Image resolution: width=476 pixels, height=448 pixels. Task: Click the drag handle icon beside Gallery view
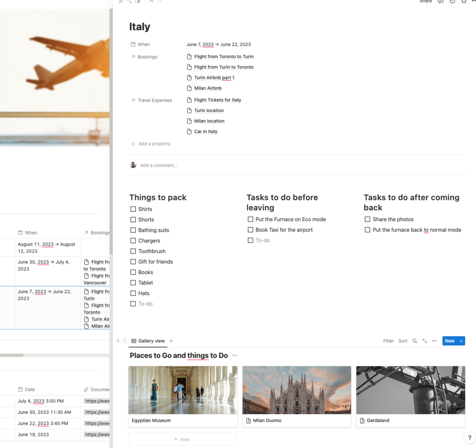[125, 341]
